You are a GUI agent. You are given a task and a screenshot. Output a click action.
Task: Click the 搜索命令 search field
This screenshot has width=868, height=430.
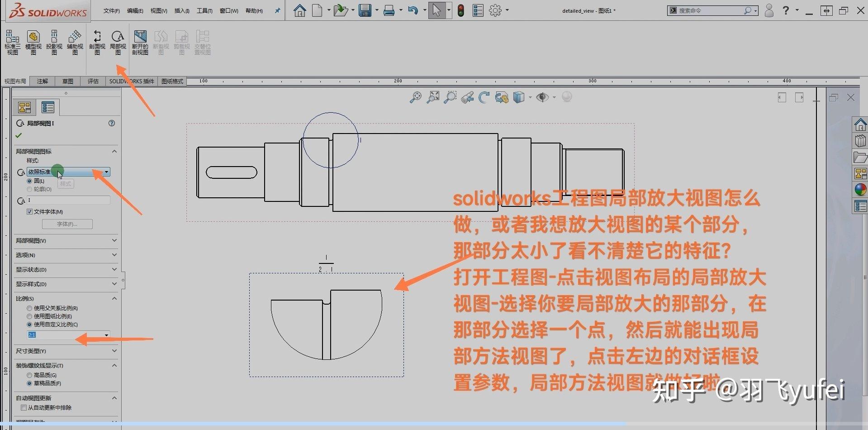712,10
